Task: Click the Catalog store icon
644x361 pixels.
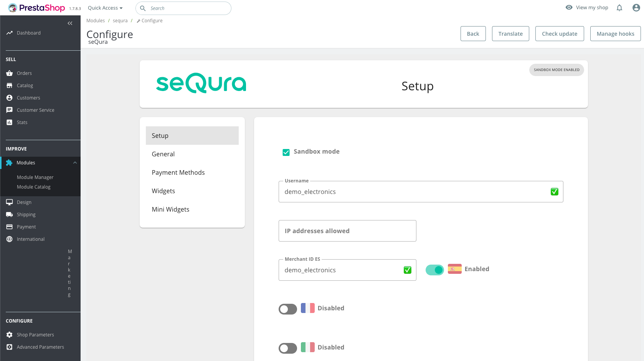Action: (x=10, y=85)
